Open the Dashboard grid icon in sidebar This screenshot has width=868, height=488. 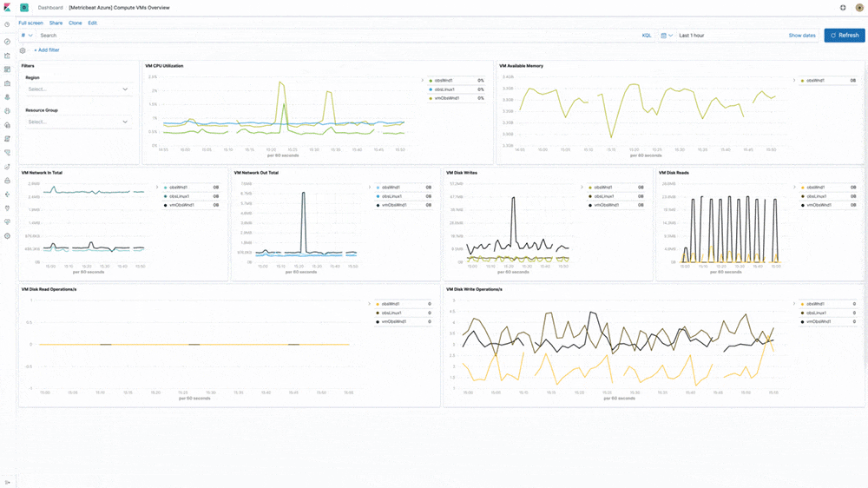pyautogui.click(x=7, y=69)
